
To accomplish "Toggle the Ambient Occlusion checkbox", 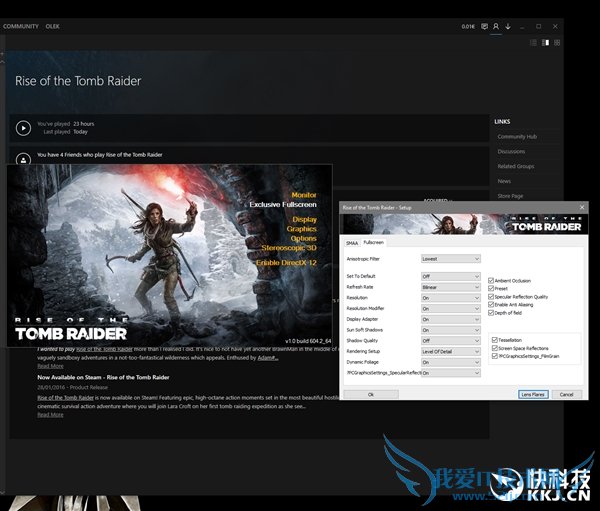I will point(492,281).
